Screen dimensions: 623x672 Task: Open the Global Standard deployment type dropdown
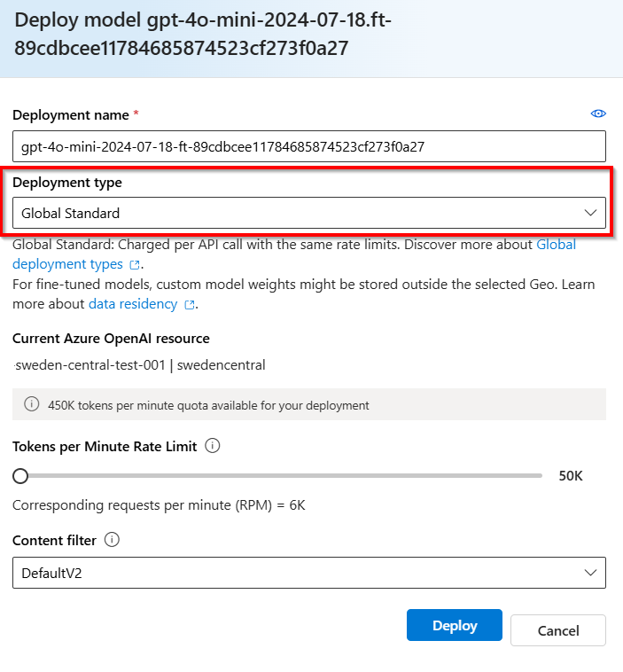click(309, 213)
